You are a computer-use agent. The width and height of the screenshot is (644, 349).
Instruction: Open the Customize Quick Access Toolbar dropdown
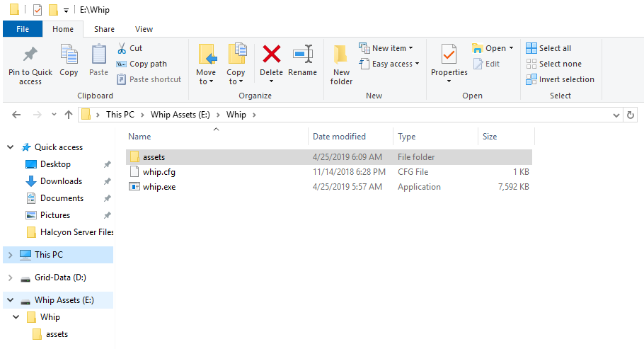pos(66,11)
